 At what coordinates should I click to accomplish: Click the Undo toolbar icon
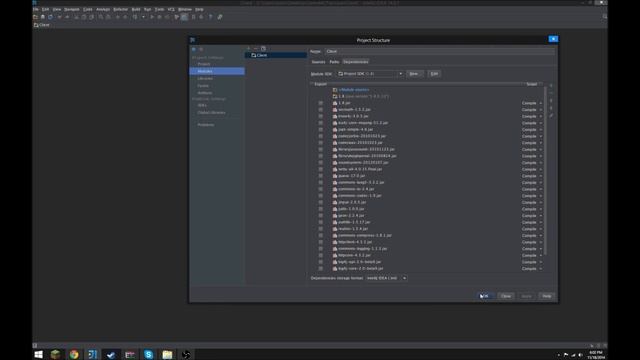[60, 17]
